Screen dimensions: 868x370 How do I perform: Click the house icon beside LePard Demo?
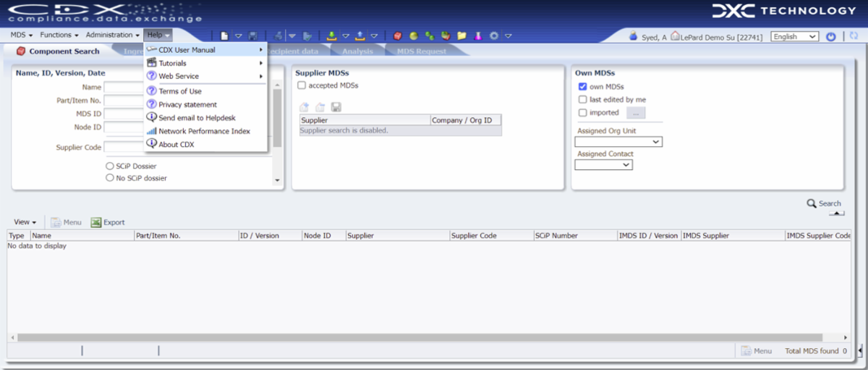[675, 35]
